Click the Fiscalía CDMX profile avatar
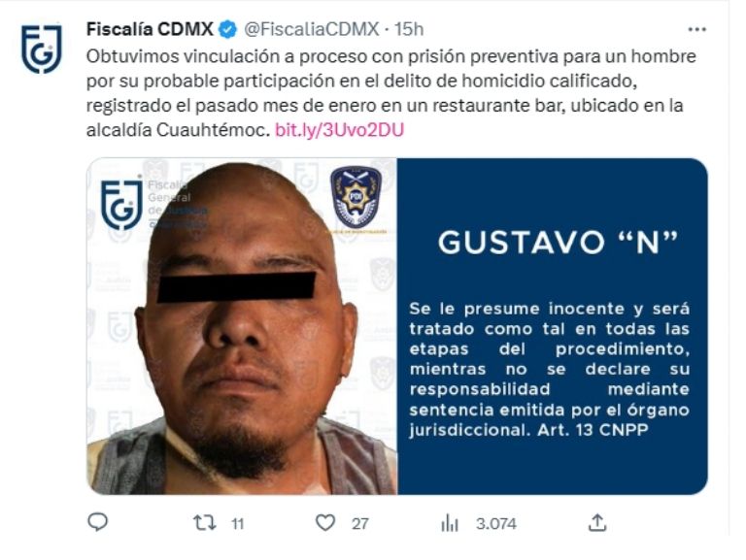The width and height of the screenshot is (746, 560). click(x=42, y=49)
